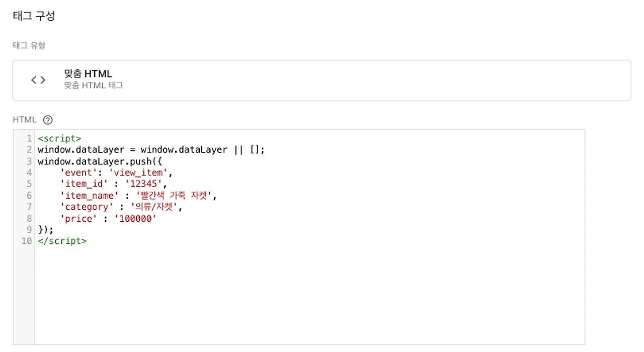Select the 맞춤 HTML tag type card
644x352 pixels.
point(321,80)
